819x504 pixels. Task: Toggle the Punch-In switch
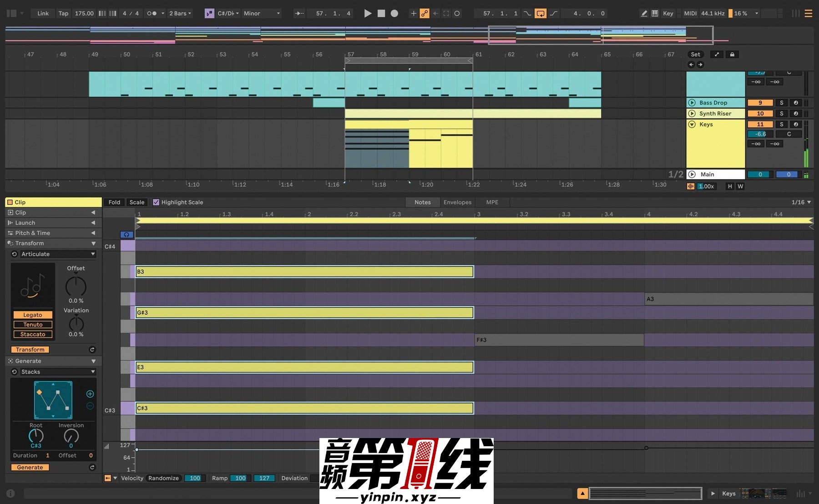[x=527, y=13]
